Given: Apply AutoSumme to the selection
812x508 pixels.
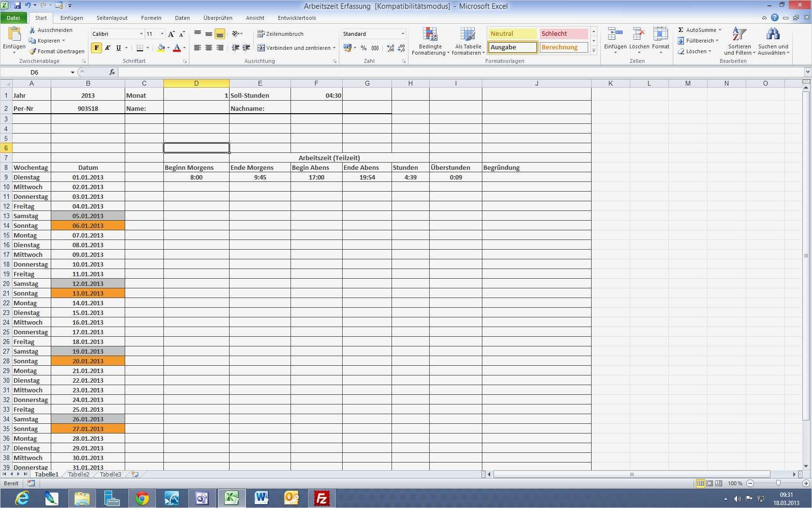Looking at the screenshot, I should (x=699, y=30).
